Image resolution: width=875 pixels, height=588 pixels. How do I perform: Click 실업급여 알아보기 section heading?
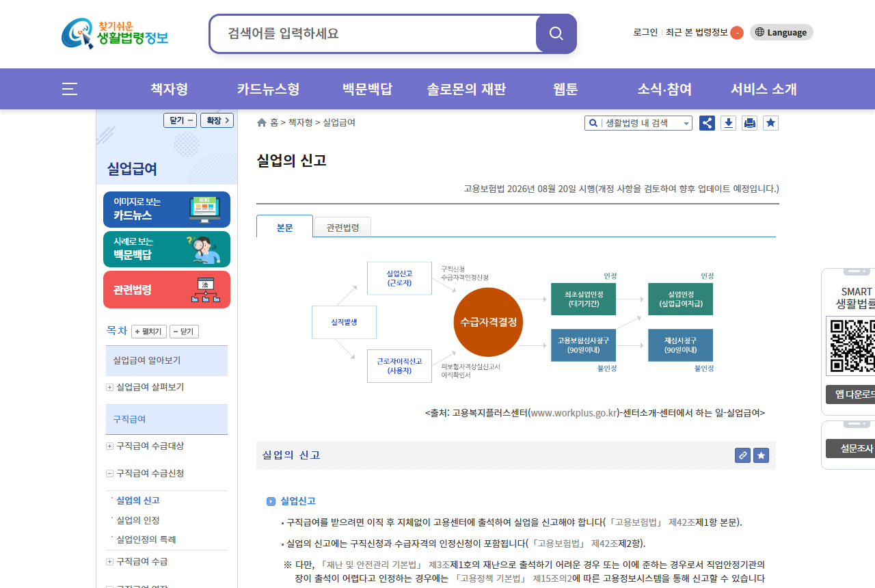(x=167, y=360)
